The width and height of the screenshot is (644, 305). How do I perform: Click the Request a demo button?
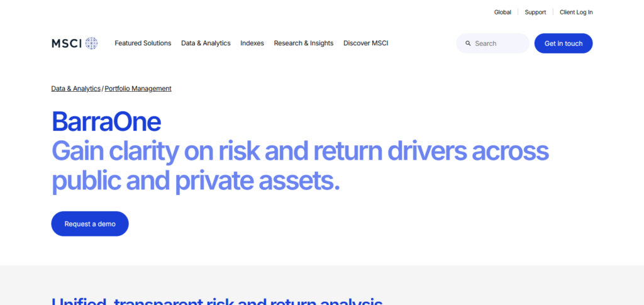pyautogui.click(x=90, y=224)
